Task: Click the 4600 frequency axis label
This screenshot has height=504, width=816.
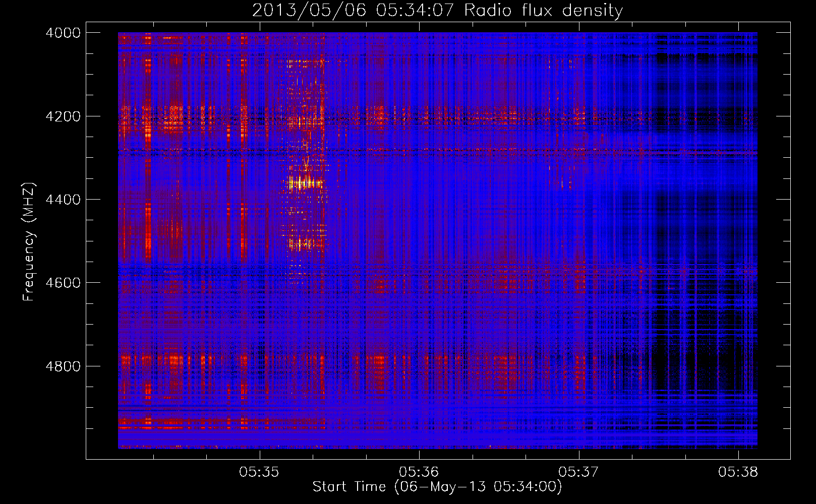Action: point(63,283)
